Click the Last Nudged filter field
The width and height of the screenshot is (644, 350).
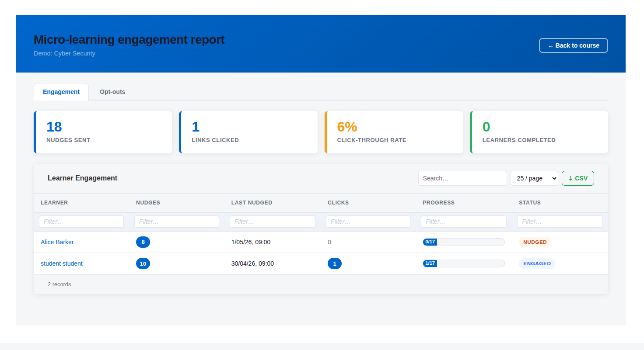coord(273,222)
